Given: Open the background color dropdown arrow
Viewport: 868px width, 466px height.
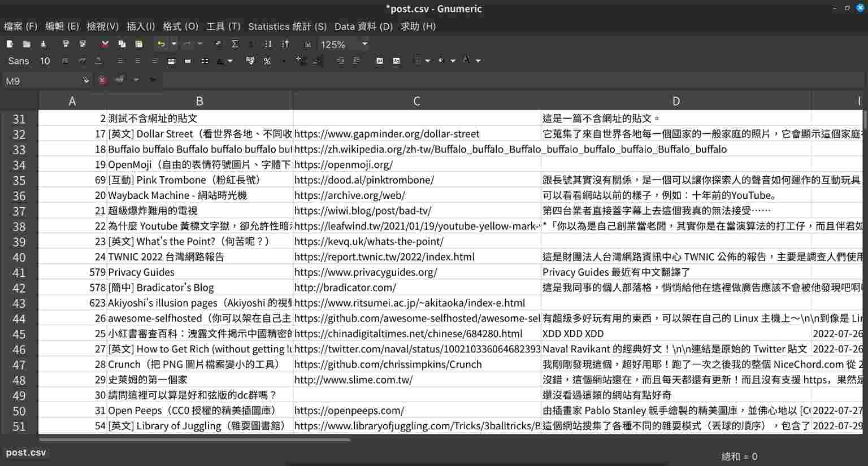Looking at the screenshot, I should pyautogui.click(x=453, y=61).
